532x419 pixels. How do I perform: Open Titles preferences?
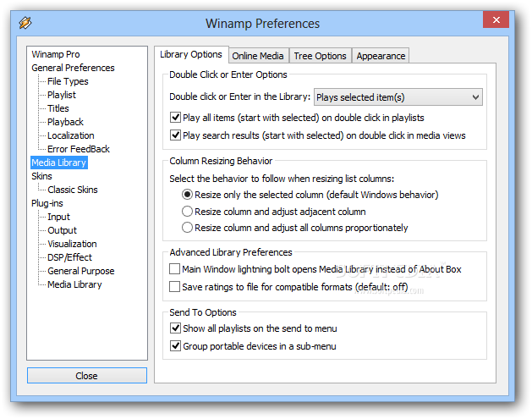tap(58, 108)
